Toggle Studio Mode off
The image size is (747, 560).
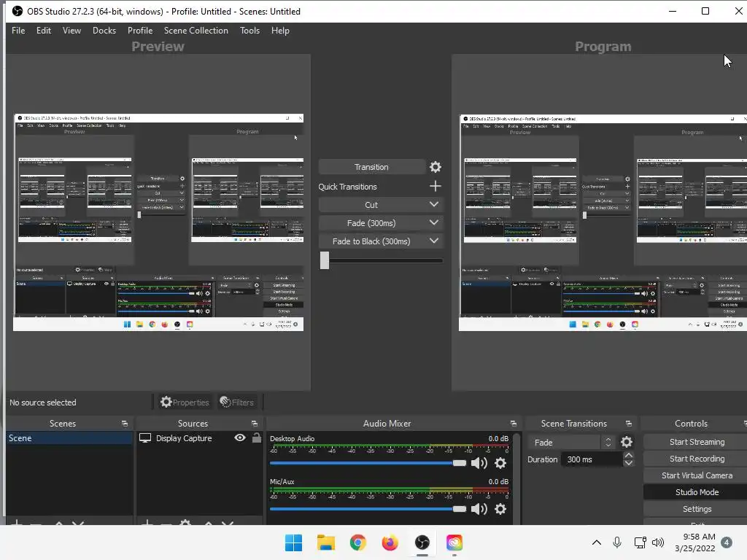click(697, 492)
